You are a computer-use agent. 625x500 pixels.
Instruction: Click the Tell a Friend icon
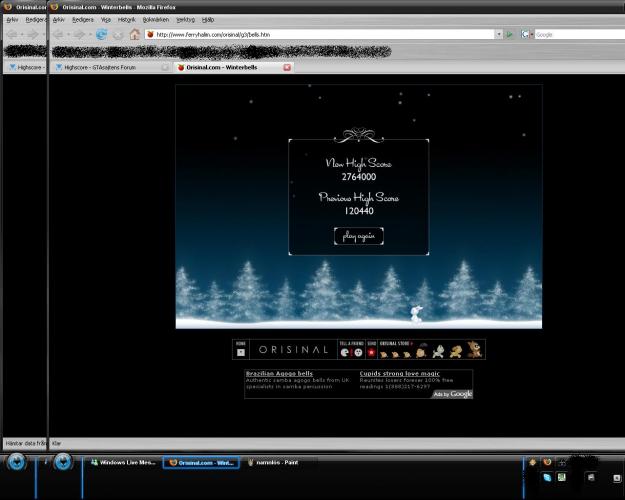point(345,351)
